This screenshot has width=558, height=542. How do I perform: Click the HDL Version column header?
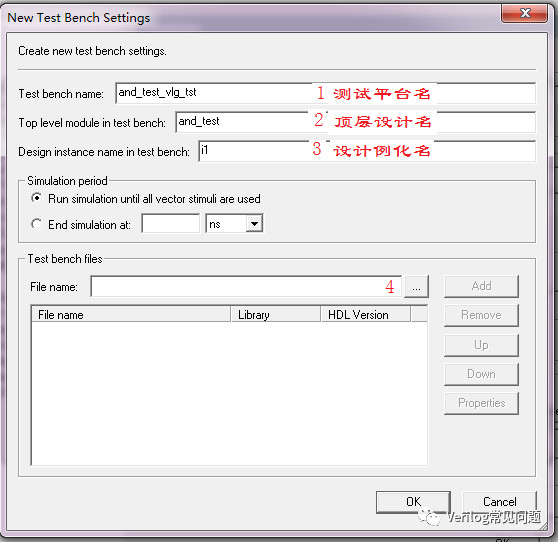[366, 315]
